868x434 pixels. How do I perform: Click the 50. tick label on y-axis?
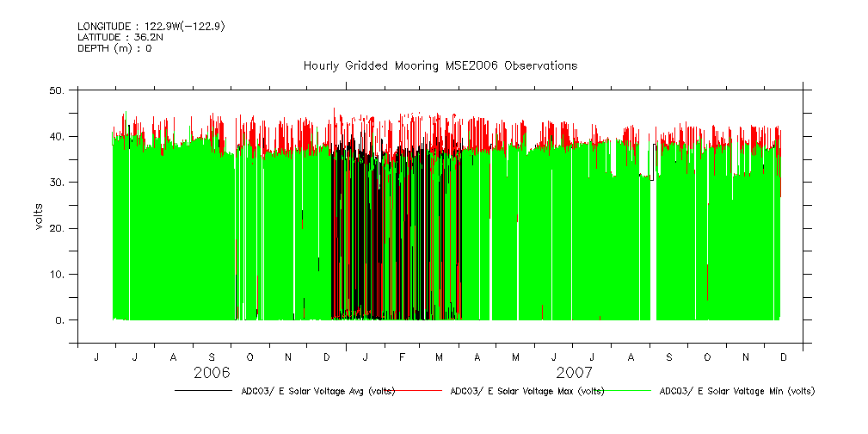(58, 90)
